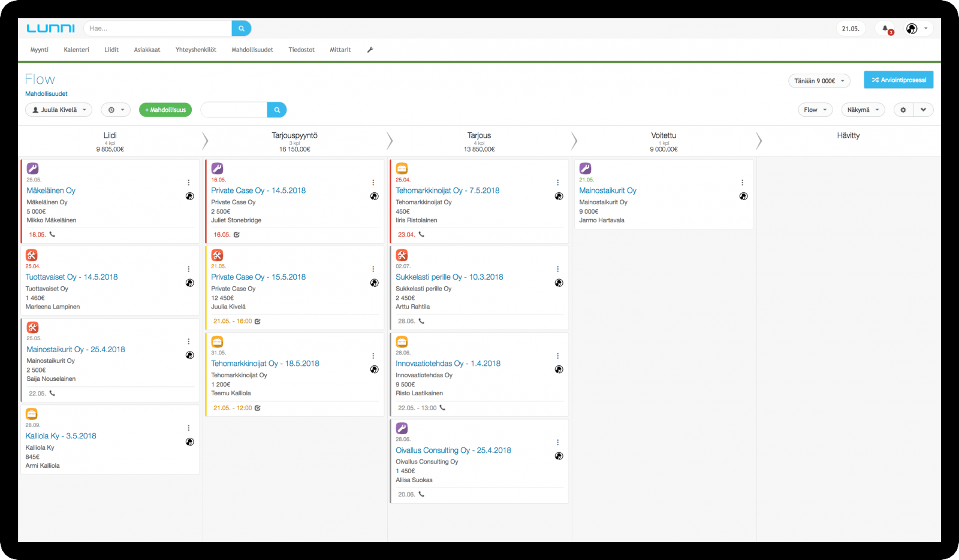
Task: Open Mainostaikurit Oy link in Voitettu
Action: pos(608,190)
